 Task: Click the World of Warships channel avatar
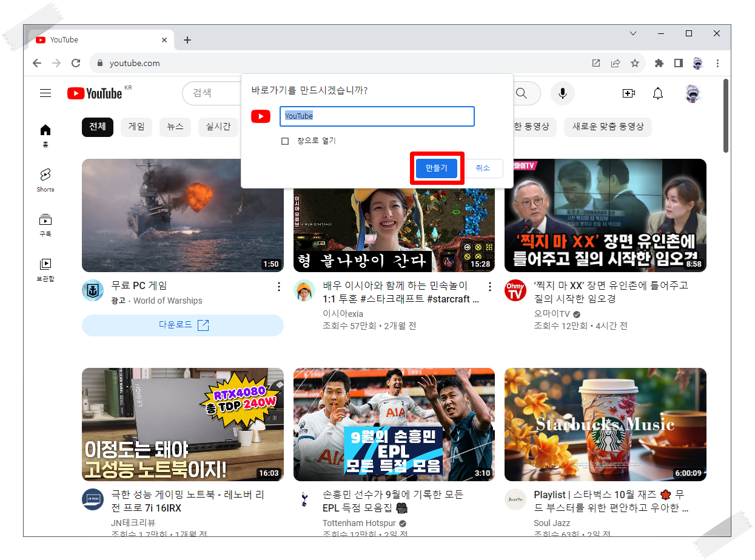tap(93, 291)
